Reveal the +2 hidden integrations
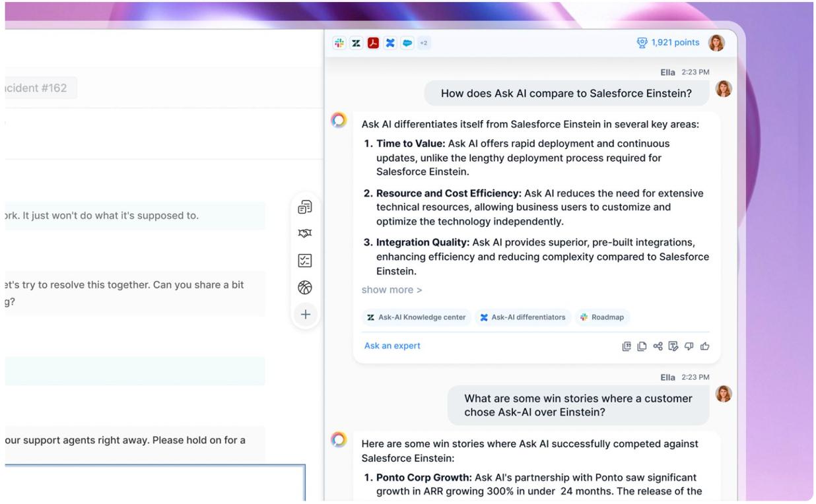This screenshot has height=504, width=816. point(424,42)
